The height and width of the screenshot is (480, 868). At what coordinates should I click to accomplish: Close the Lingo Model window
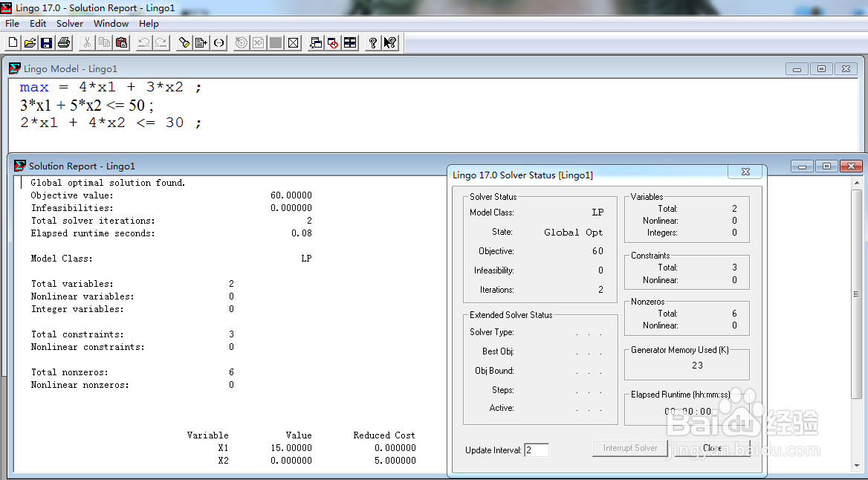coord(846,69)
